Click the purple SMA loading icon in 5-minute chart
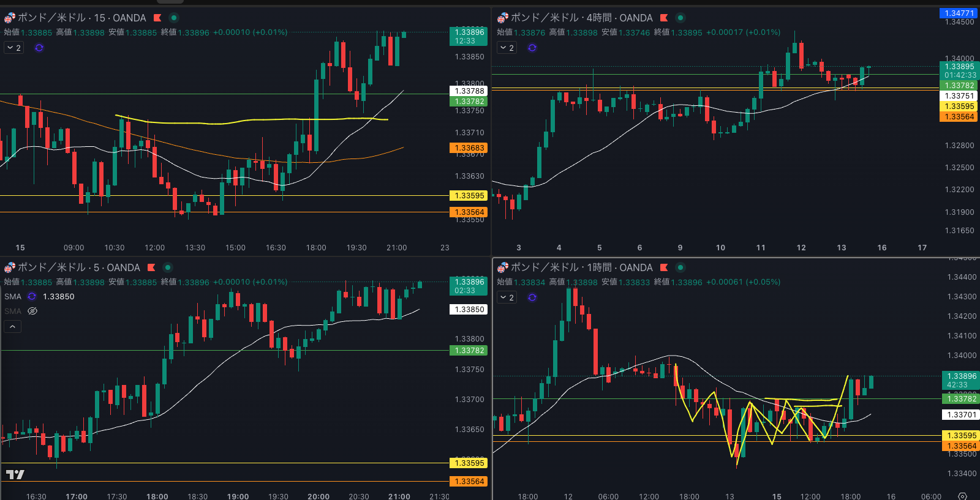This screenshot has height=500, width=980. [32, 296]
